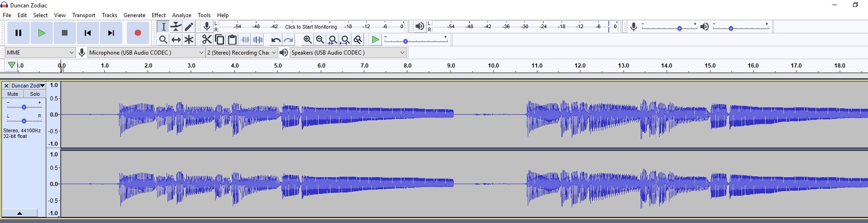Screen dimensions: 868x223
Task: Click the Zoom In magnifier
Action: coord(307,40)
